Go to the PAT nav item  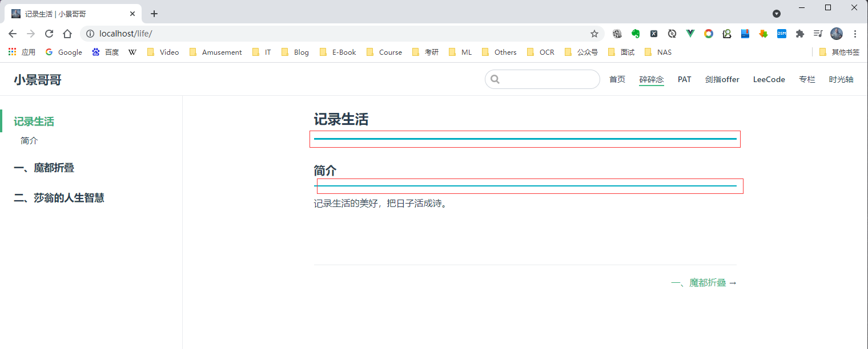tap(684, 79)
